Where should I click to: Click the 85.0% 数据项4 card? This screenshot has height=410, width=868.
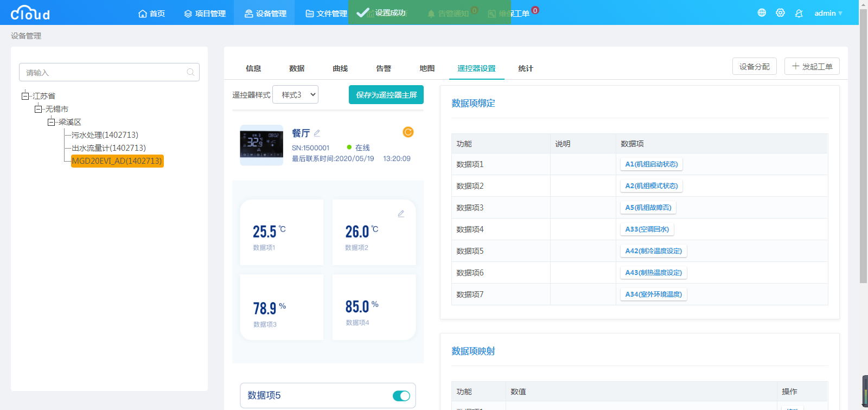[x=374, y=307]
